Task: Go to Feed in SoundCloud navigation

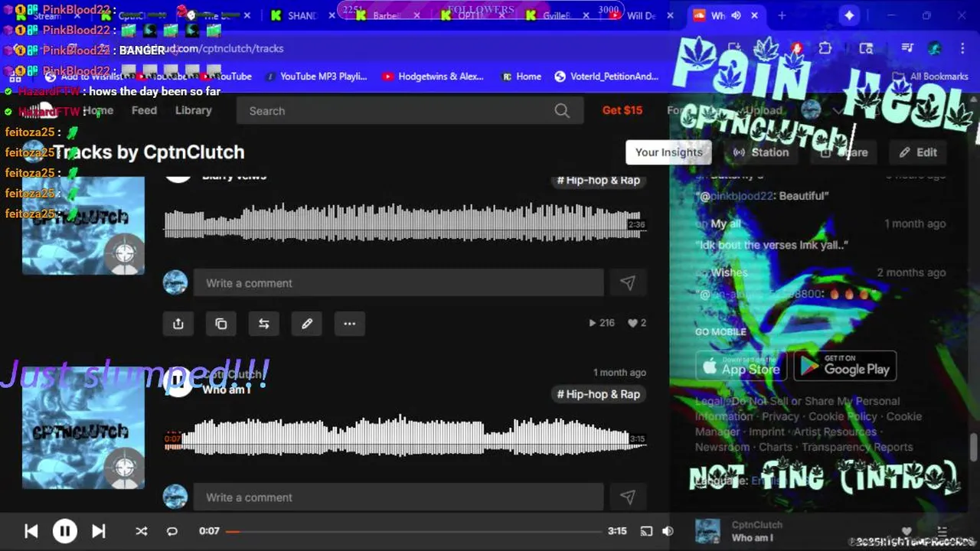Action: (x=144, y=110)
